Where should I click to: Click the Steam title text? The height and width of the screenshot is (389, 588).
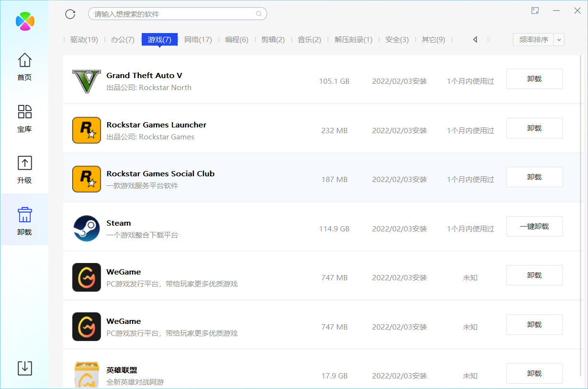click(x=118, y=223)
